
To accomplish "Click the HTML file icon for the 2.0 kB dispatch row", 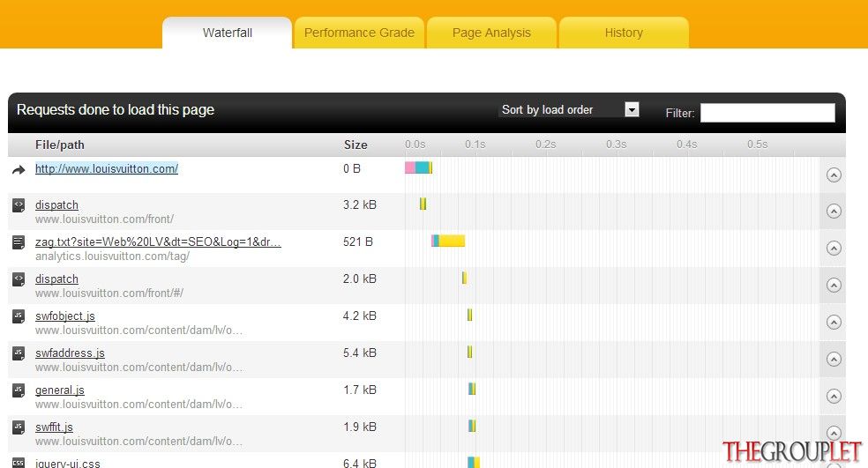I will (19, 279).
